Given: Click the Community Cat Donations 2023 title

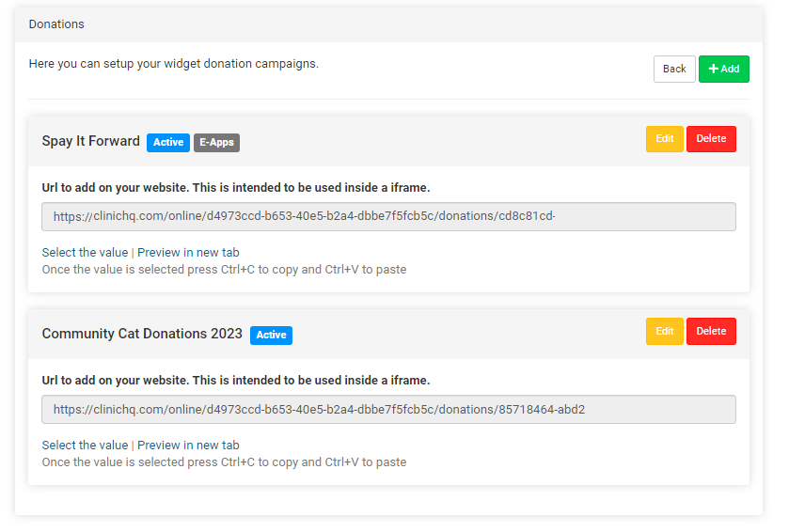Looking at the screenshot, I should (142, 334).
